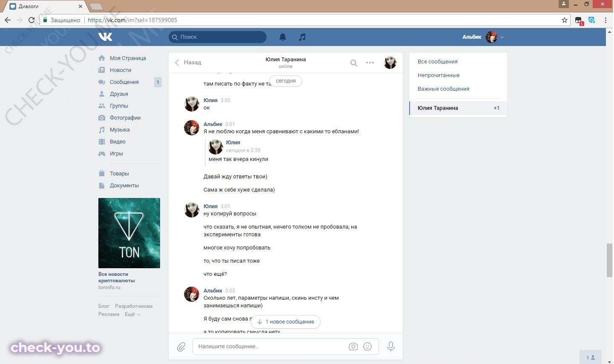Click the camera photo attach icon

353,347
